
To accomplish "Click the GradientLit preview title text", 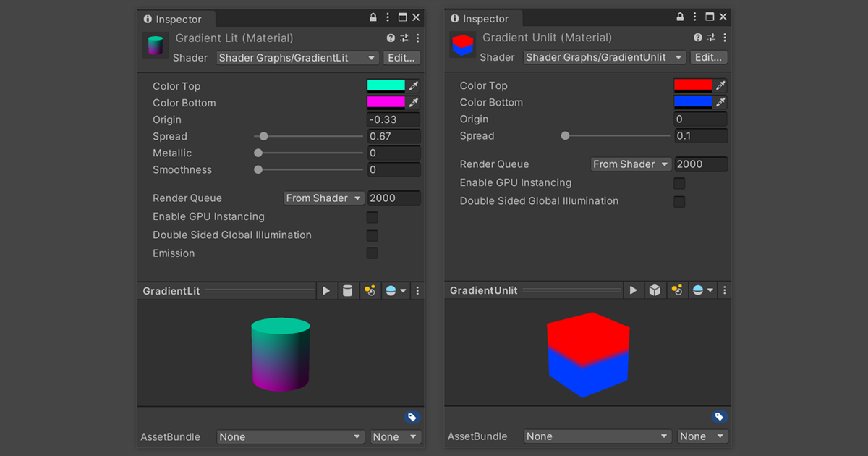I will 171,291.
